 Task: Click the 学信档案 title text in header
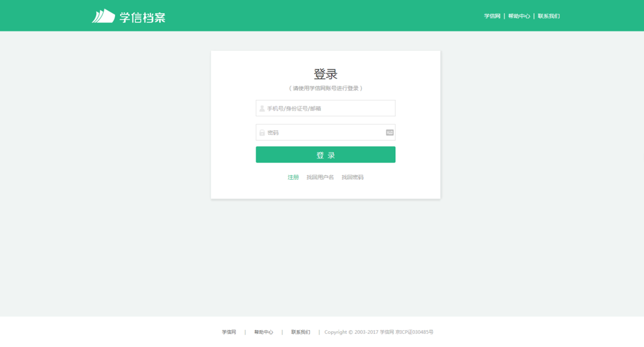[x=143, y=17]
